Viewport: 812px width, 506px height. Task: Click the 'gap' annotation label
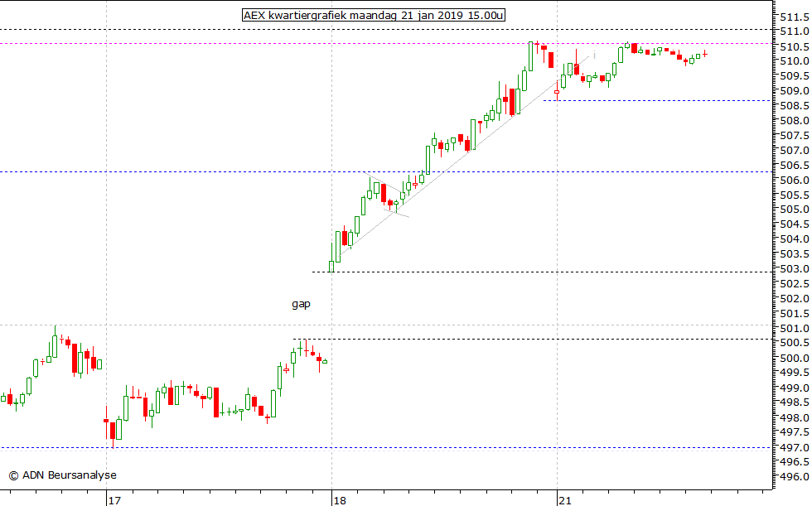pos(301,304)
